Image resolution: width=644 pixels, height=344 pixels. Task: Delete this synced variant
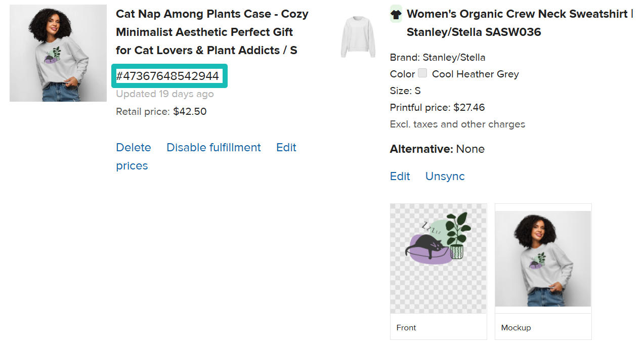[134, 147]
